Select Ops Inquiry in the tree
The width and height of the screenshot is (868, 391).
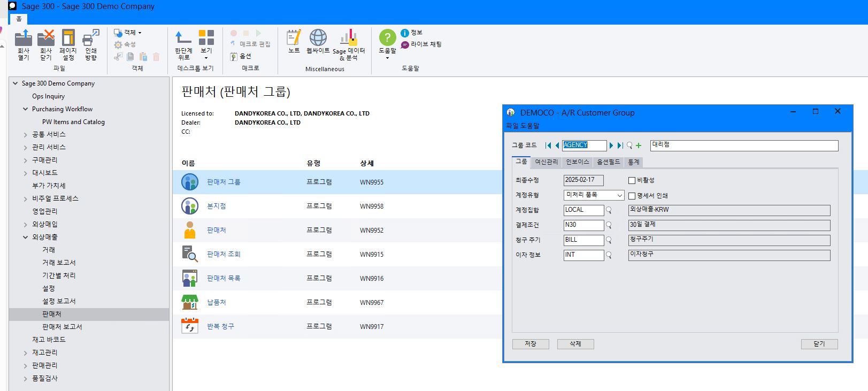(48, 96)
